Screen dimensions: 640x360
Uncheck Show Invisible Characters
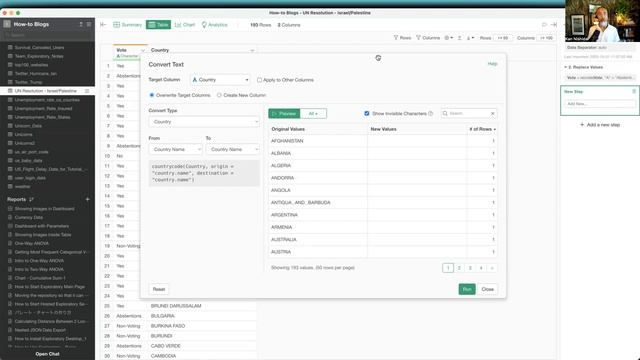click(367, 113)
